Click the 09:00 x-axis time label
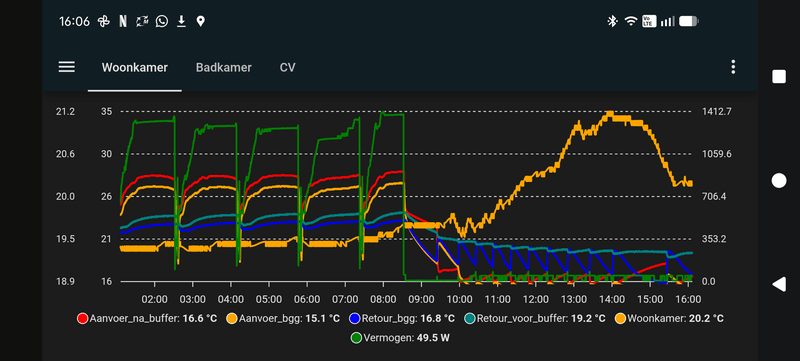The height and width of the screenshot is (361, 800). tap(421, 299)
